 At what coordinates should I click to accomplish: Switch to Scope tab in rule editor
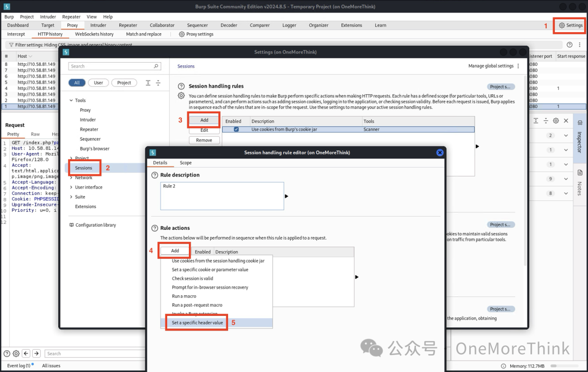[186, 163]
